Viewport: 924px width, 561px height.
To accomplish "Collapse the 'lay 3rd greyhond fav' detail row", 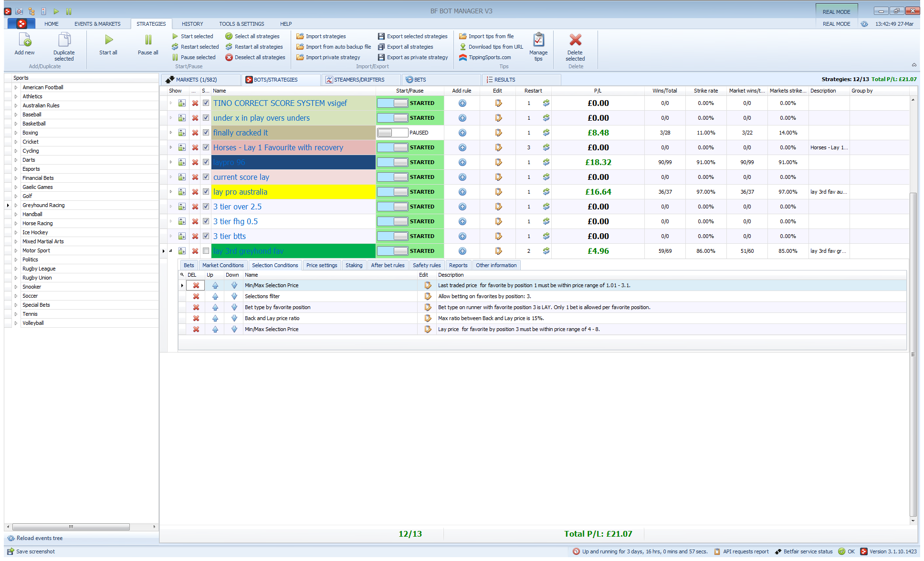I will (170, 251).
